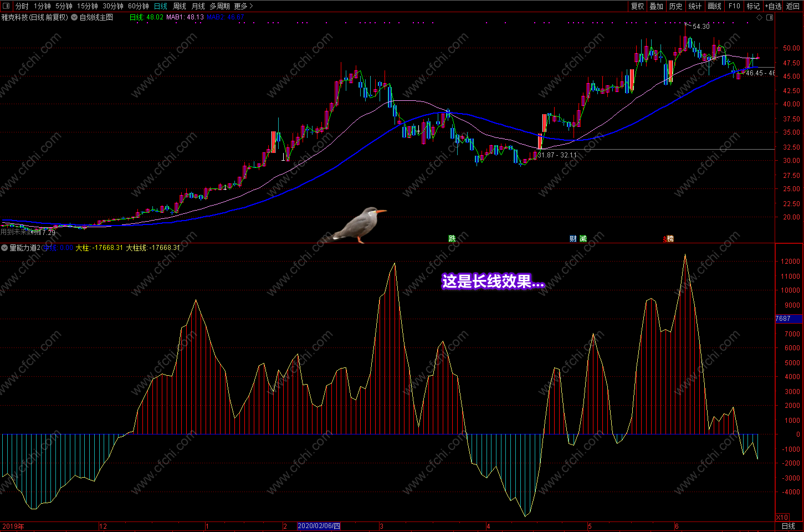Click the 日线 label at bottom-right corner
The height and width of the screenshot is (532, 804).
pyautogui.click(x=788, y=526)
